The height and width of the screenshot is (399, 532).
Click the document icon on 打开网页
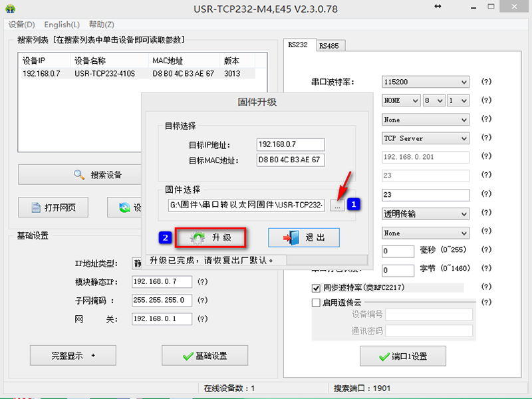point(37,208)
